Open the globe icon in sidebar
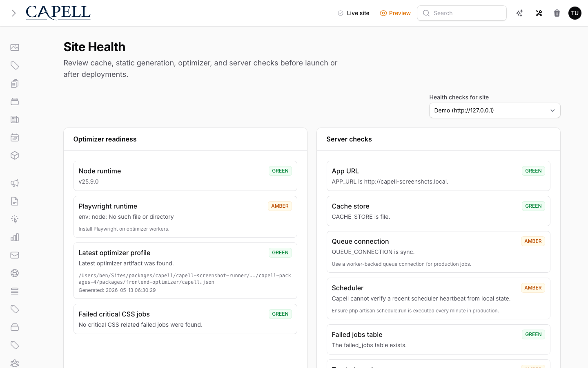Viewport: 588px width, 368px height. [x=15, y=273]
